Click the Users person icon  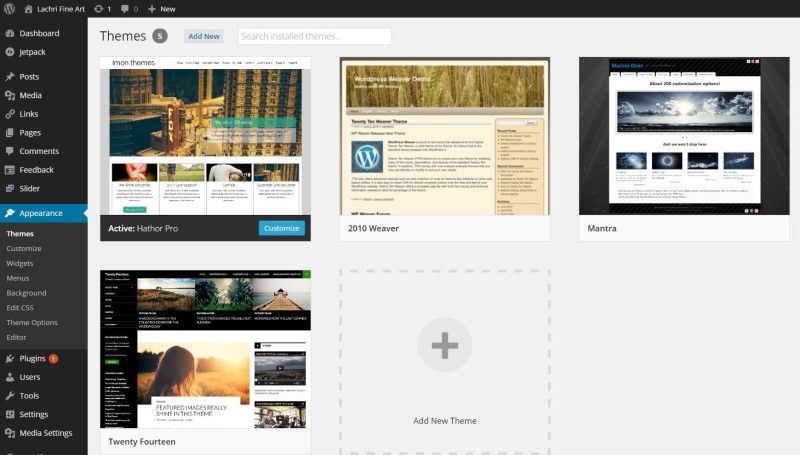pyautogui.click(x=10, y=377)
